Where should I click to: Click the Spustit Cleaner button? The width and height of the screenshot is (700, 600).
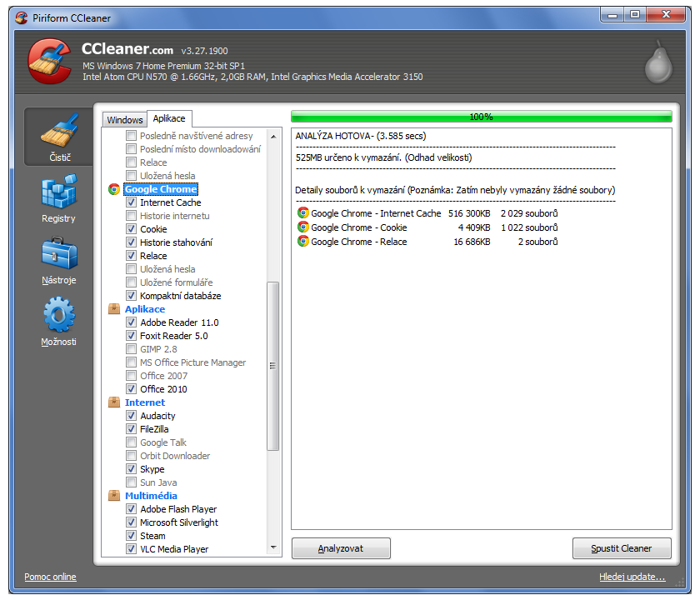pyautogui.click(x=622, y=548)
